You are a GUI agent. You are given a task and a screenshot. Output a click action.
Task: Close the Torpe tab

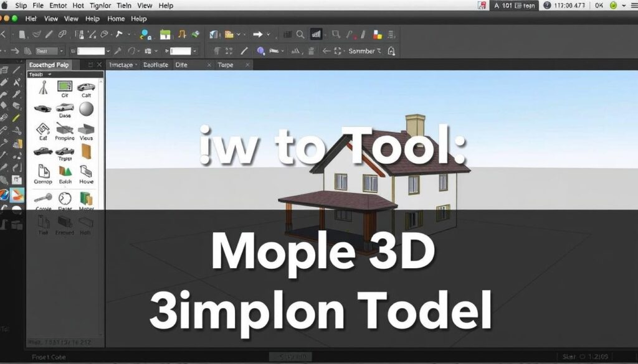coord(247,65)
